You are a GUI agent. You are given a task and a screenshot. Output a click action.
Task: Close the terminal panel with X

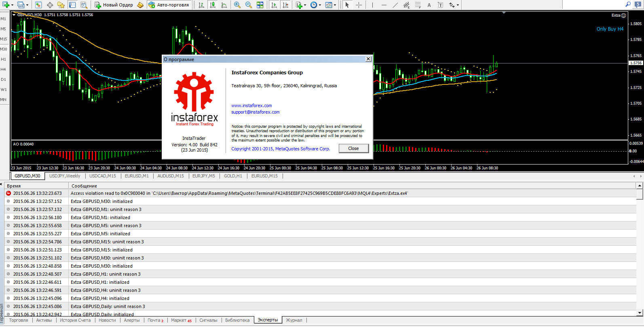pyautogui.click(x=2, y=184)
